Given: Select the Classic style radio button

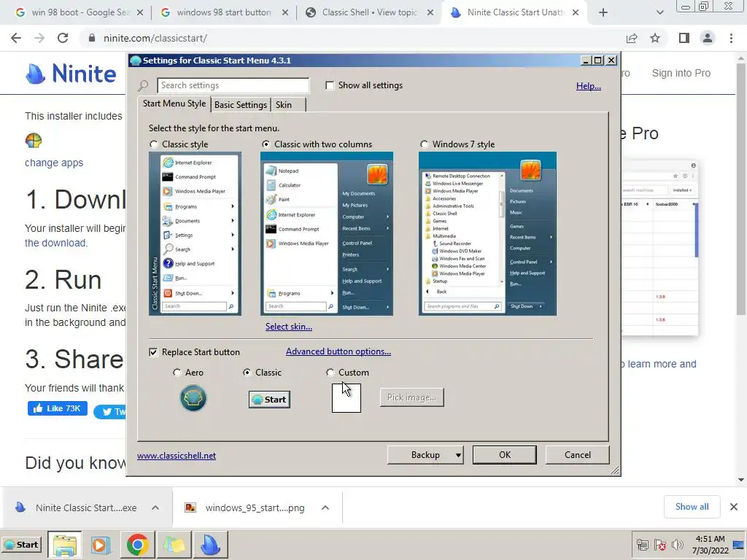Looking at the screenshot, I should pos(153,144).
